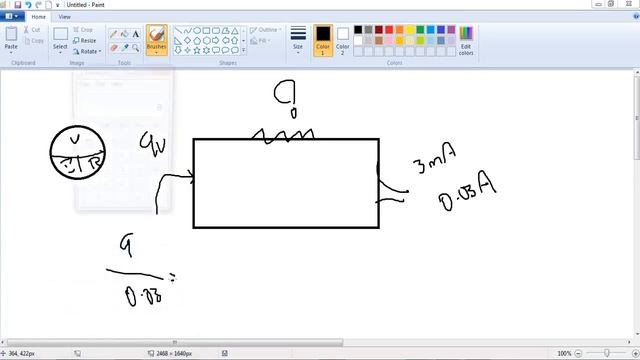This screenshot has width=640, height=360.
Task: Click the Cut button
Action: 32,30
